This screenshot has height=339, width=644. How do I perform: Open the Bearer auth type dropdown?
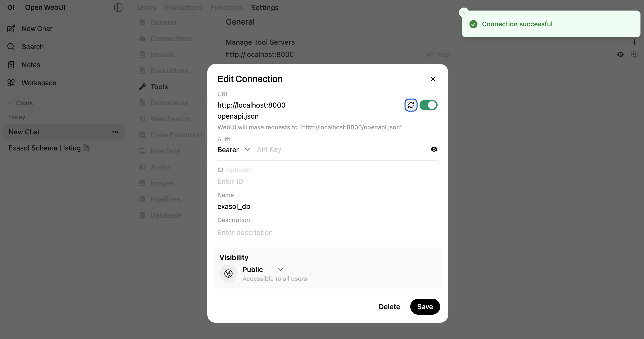tap(234, 150)
